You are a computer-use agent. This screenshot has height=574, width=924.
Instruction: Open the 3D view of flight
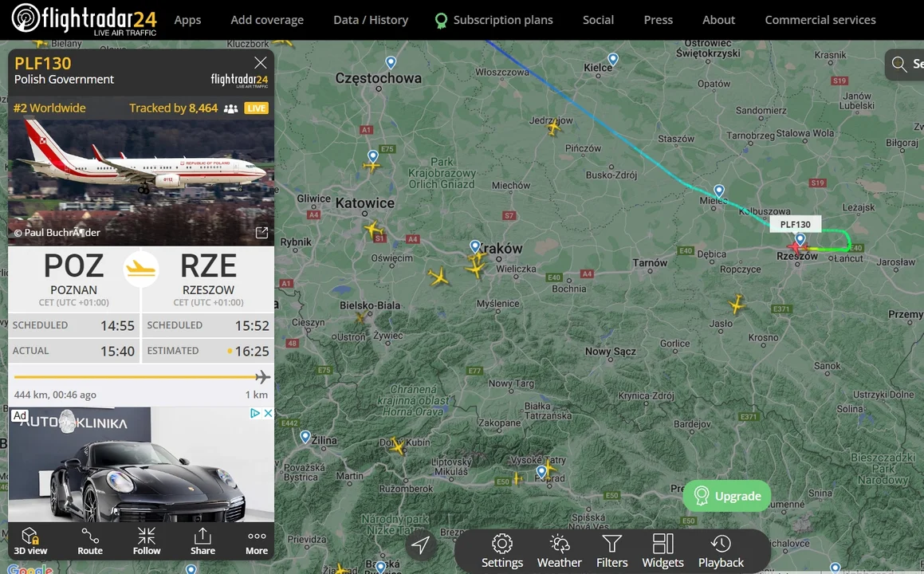[30, 541]
